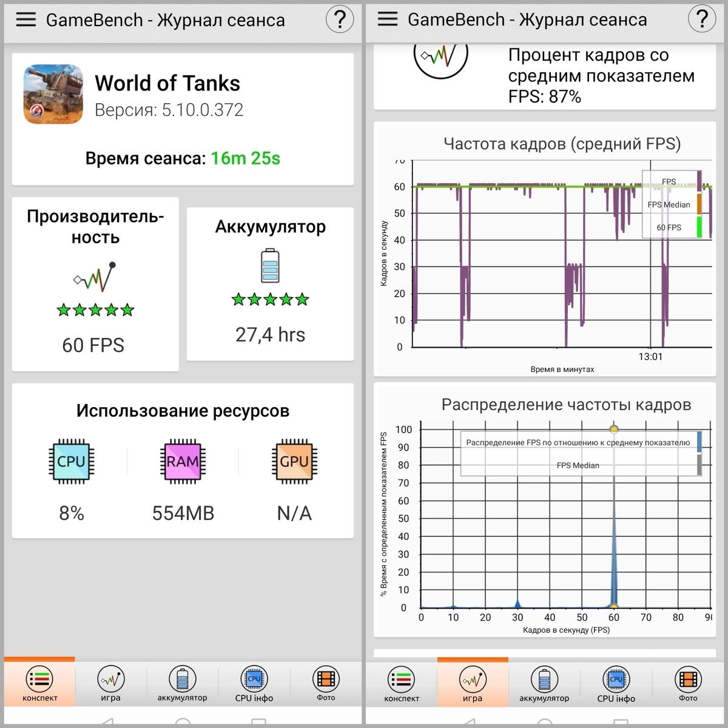Switch to игра tab in left panel
728x728 pixels.
click(x=111, y=684)
